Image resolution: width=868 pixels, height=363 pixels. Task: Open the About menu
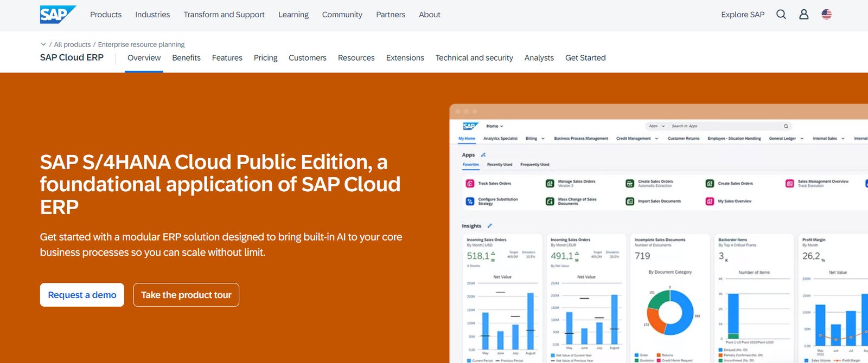point(430,15)
